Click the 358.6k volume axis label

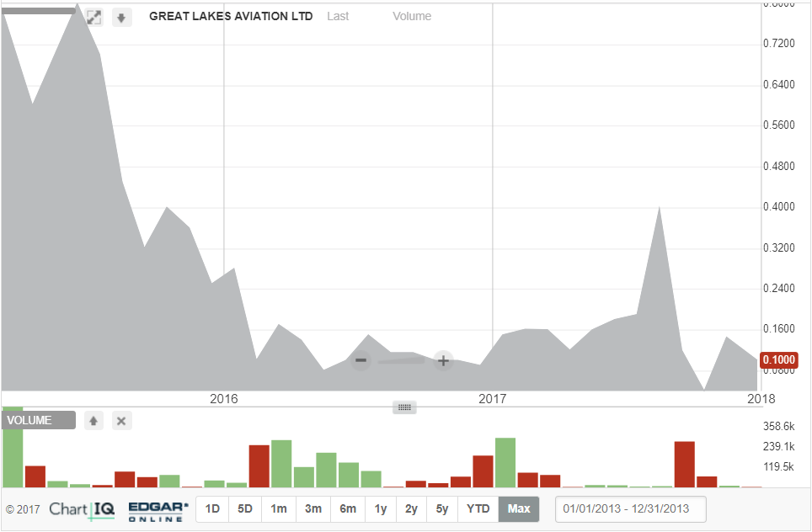[779, 427]
